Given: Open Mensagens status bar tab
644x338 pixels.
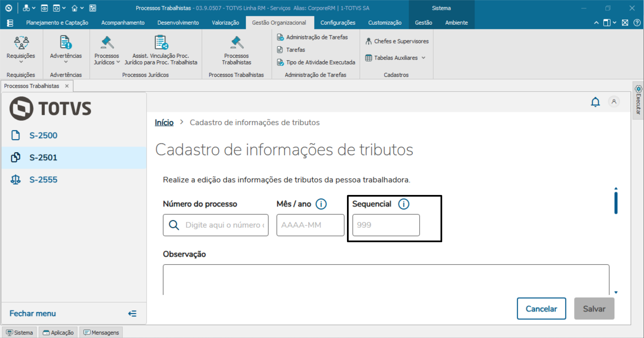Looking at the screenshot, I should (101, 333).
